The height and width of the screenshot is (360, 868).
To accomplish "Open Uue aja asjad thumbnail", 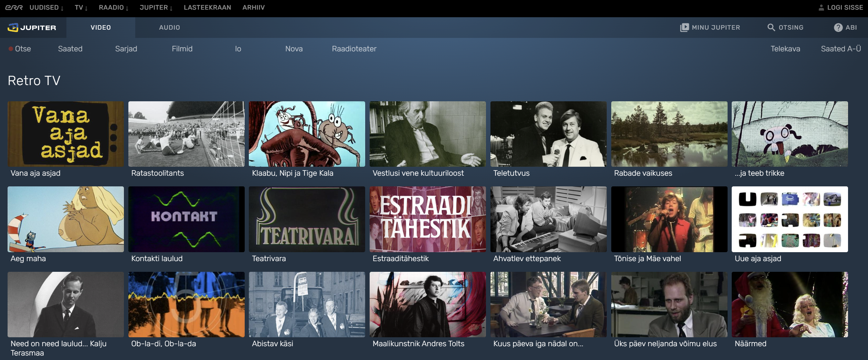I will pyautogui.click(x=790, y=219).
